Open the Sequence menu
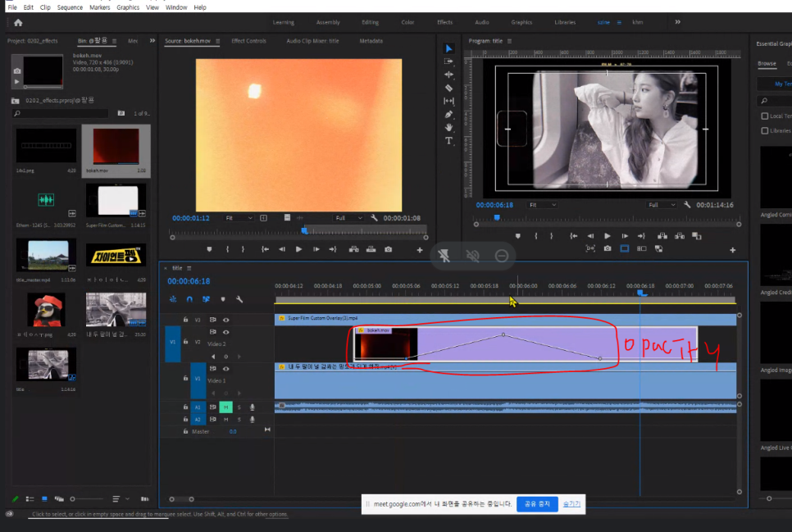This screenshot has height=532, width=792. (70, 7)
